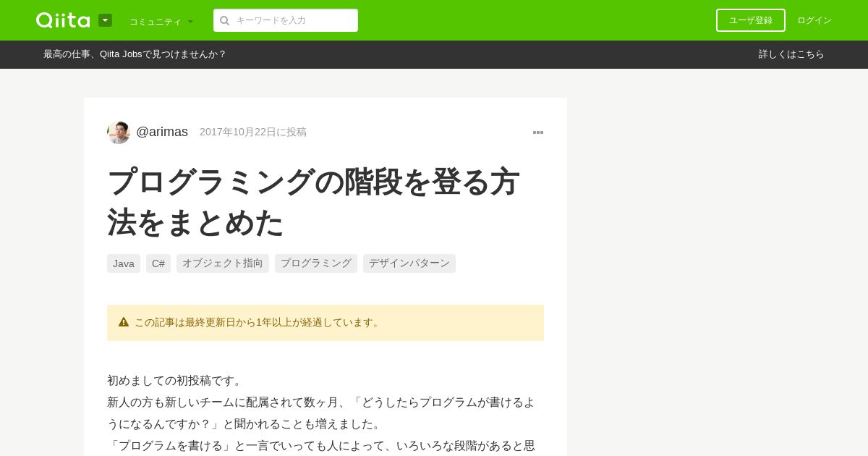Click the Qiita logo
868x456 pixels.
(63, 20)
